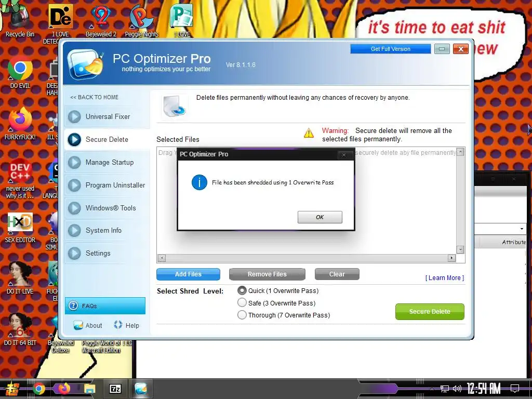Open Bejeweled 2 desktop icon
Screen dimensions: 532x399
coord(101,20)
